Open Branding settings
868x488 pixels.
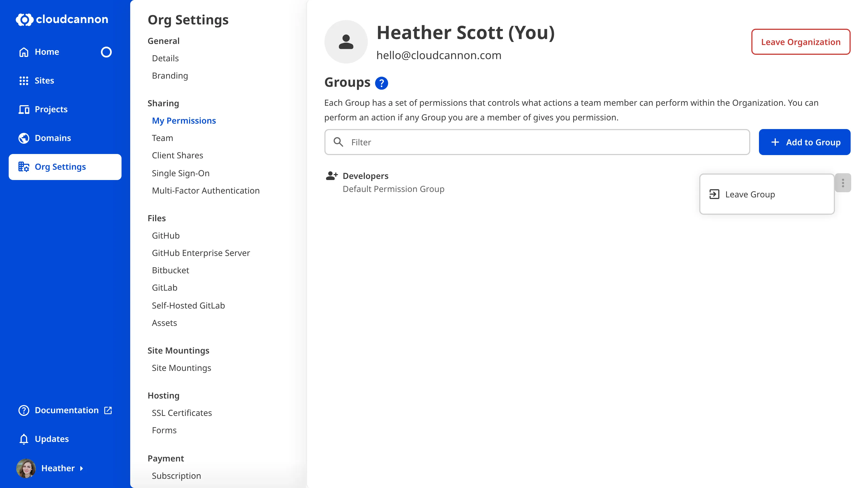[170, 76]
